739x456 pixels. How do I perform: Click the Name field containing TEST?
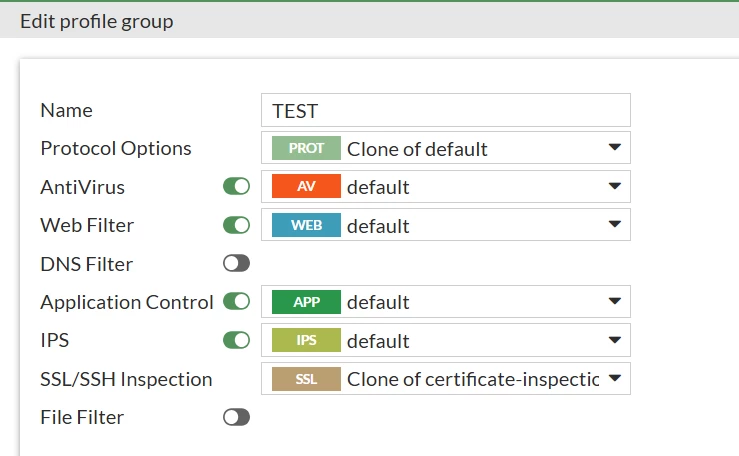pyautogui.click(x=446, y=110)
